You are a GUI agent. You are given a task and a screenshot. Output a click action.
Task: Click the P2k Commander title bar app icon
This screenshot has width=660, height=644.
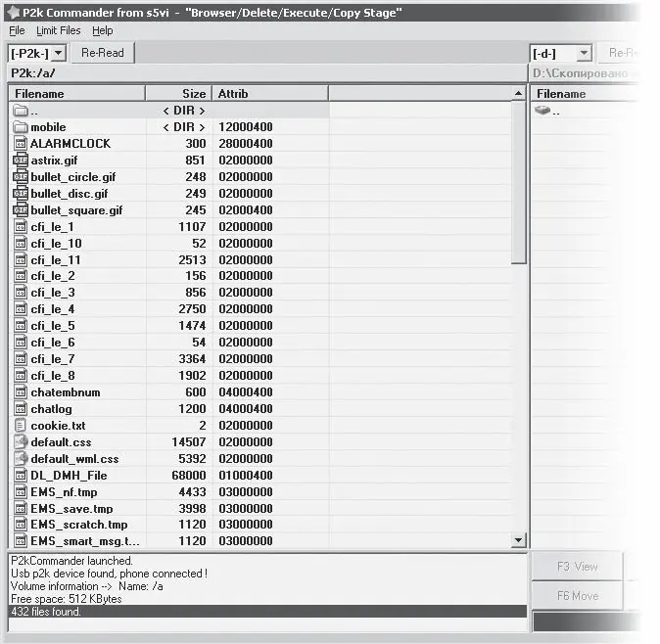14,12
